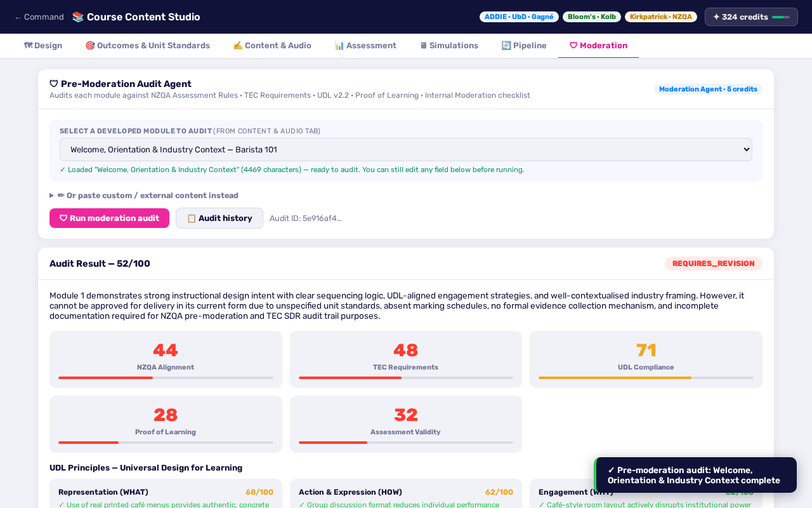812x508 pixels.
Task: Open the developed module selection dropdown
Action: pos(406,150)
